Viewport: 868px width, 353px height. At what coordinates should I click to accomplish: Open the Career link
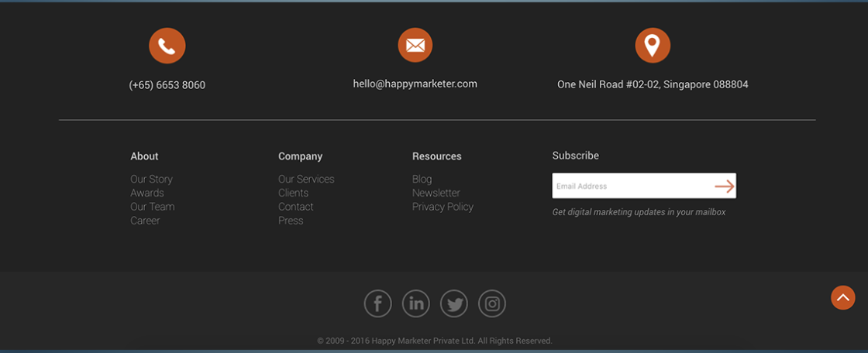tap(145, 221)
